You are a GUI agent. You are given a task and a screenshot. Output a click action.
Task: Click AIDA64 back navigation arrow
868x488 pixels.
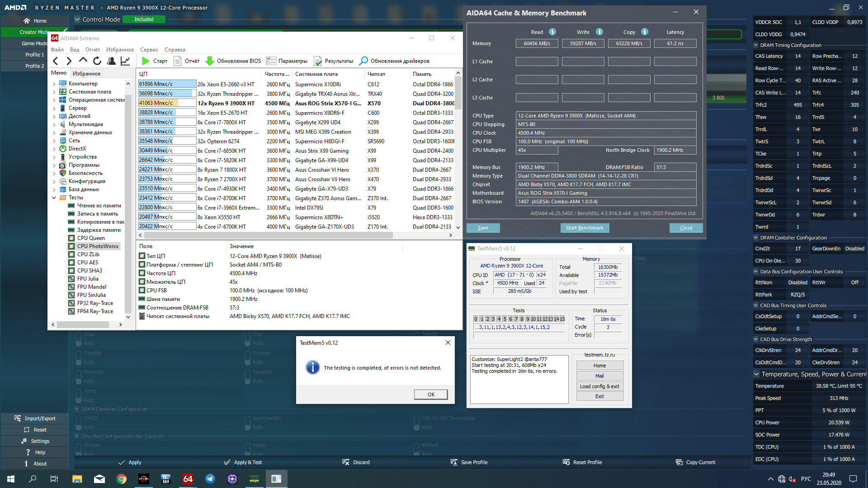55,61
